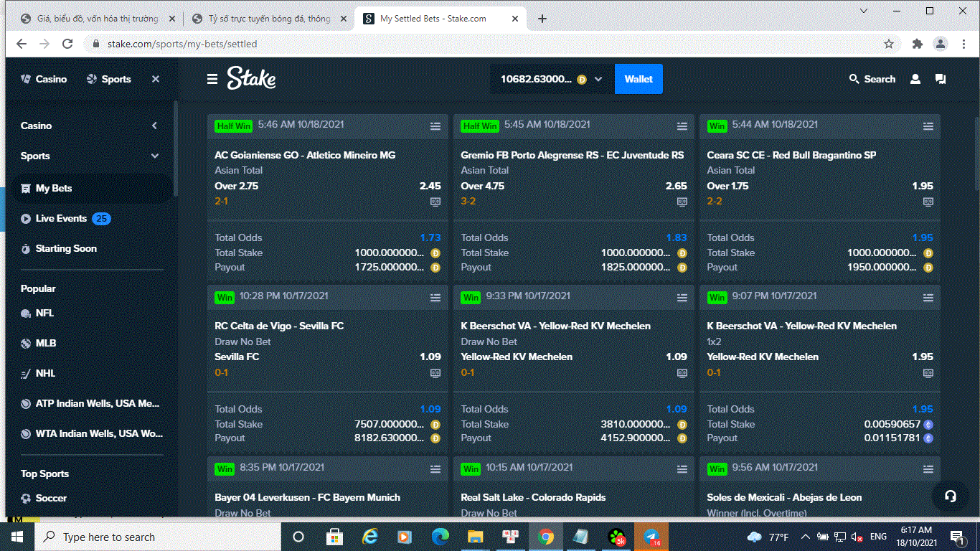
Task: Click the blue Wallet button
Action: (638, 79)
